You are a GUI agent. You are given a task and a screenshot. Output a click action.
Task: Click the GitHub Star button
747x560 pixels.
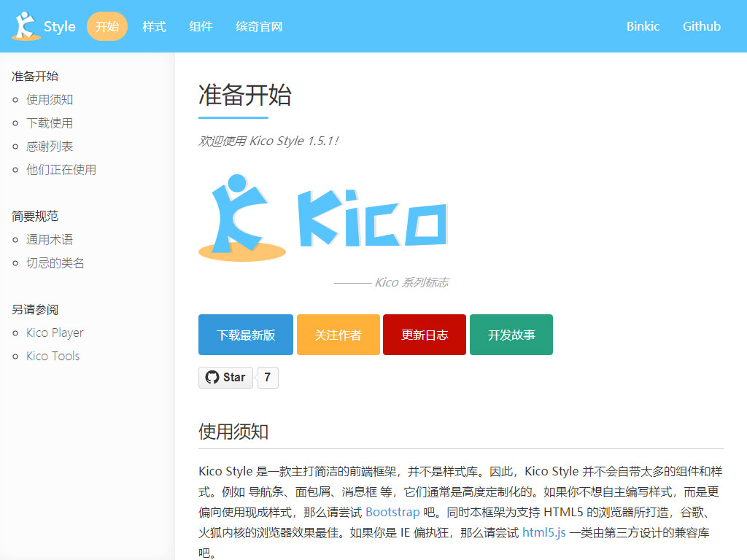coord(225,377)
